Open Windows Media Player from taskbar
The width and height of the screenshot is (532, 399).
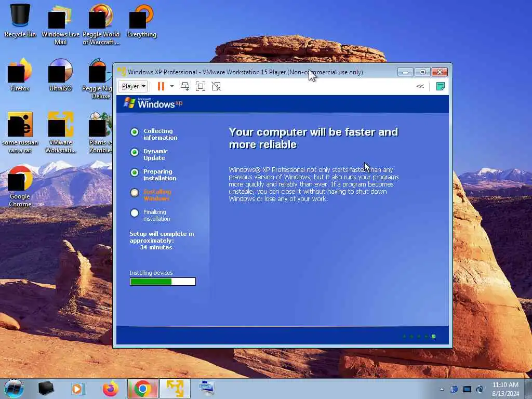pyautogui.click(x=77, y=389)
